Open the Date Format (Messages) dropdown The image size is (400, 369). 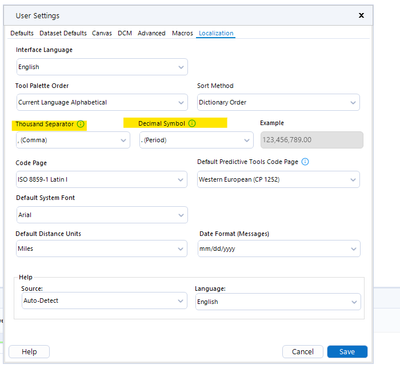point(279,249)
